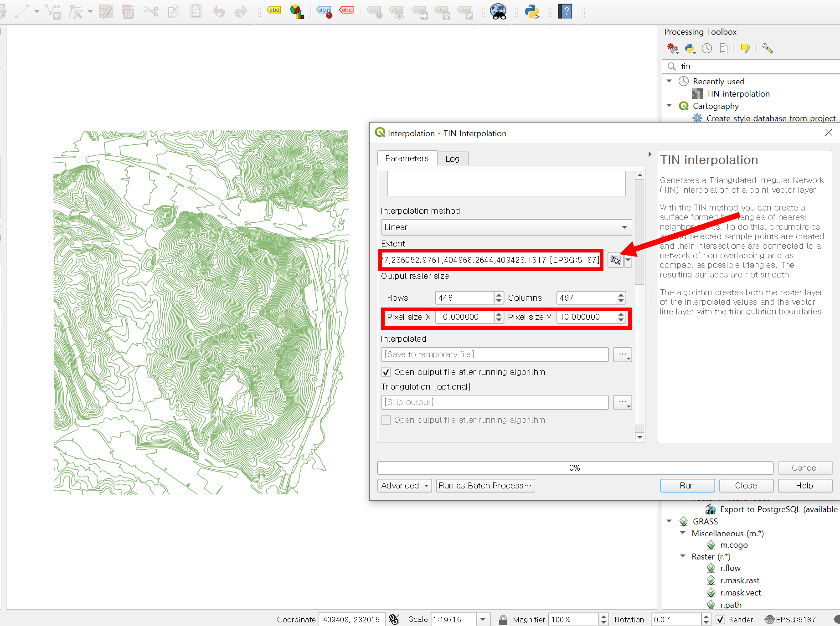
Task: Click the scale lock padlock icon
Action: click(503, 620)
